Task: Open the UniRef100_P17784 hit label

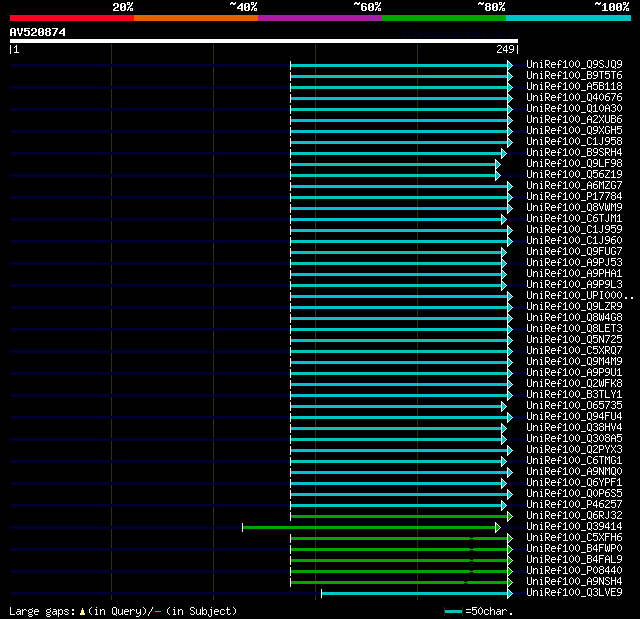Action: [574, 197]
